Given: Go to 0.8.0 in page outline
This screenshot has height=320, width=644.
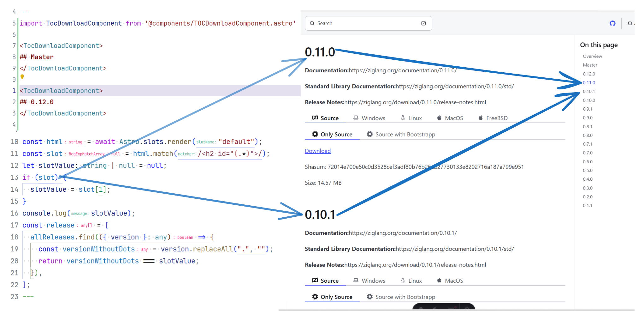Looking at the screenshot, I should (x=588, y=136).
